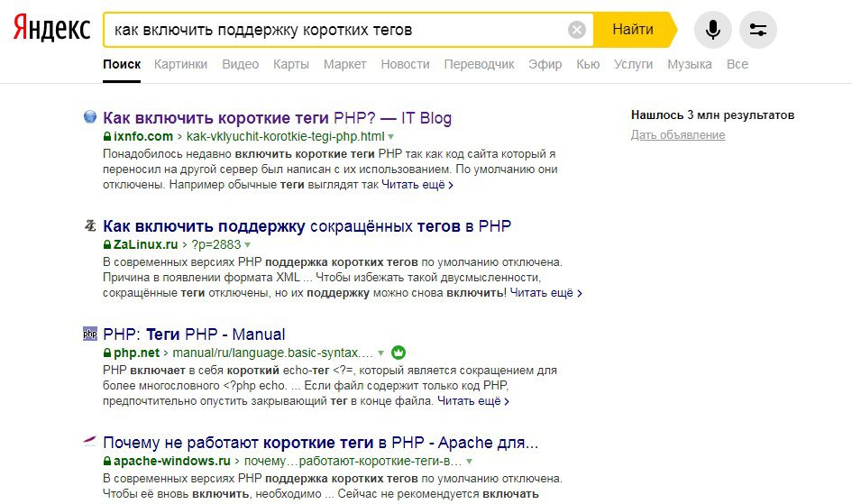Click the ZaLinux.ru favicon

[89, 225]
